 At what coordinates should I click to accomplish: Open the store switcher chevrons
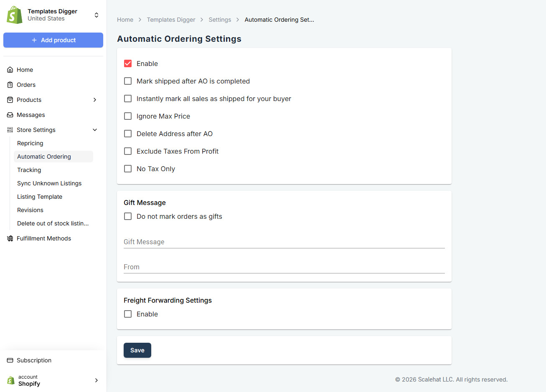tap(97, 15)
